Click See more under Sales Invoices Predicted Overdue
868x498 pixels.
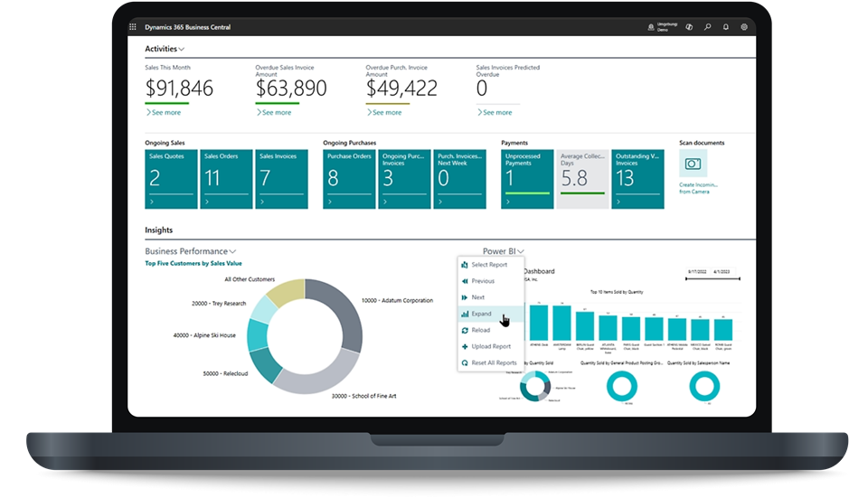[x=495, y=112]
